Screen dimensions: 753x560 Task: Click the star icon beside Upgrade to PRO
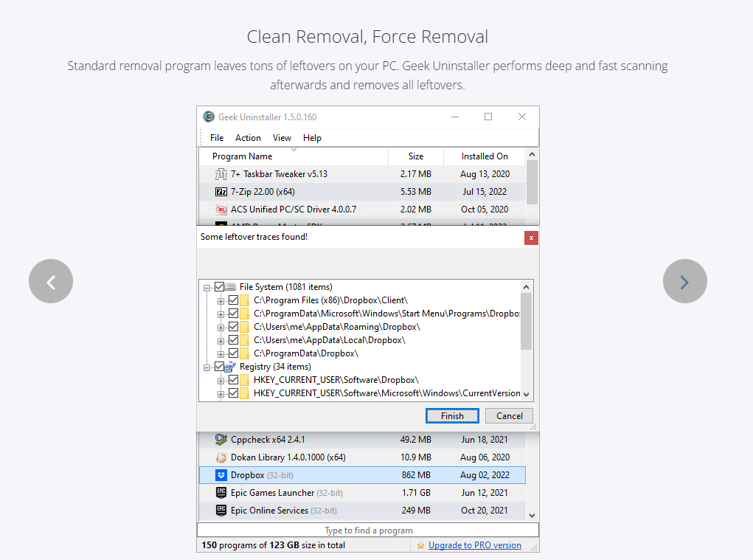coord(420,545)
